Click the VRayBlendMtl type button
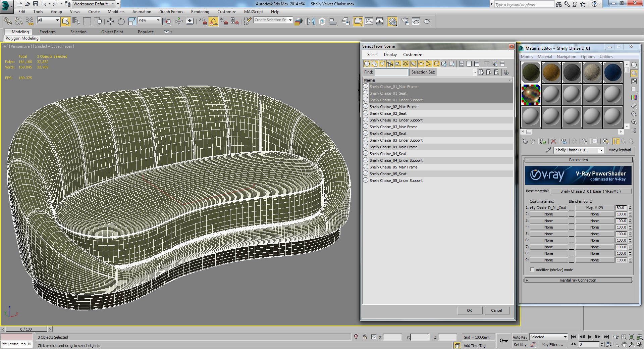This screenshot has width=644, height=349. click(x=620, y=150)
